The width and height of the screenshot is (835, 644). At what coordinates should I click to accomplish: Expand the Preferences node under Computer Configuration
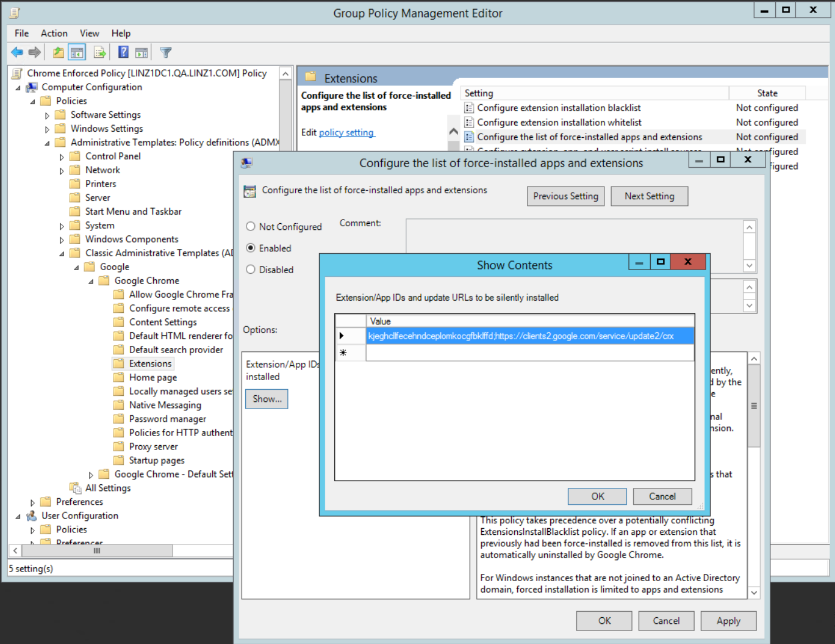pyautogui.click(x=33, y=503)
